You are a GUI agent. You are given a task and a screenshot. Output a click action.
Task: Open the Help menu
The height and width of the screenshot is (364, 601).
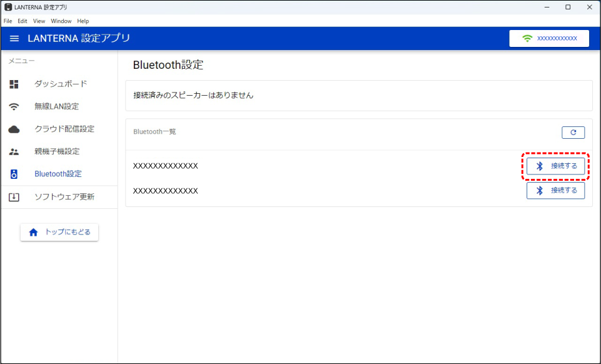pyautogui.click(x=83, y=21)
